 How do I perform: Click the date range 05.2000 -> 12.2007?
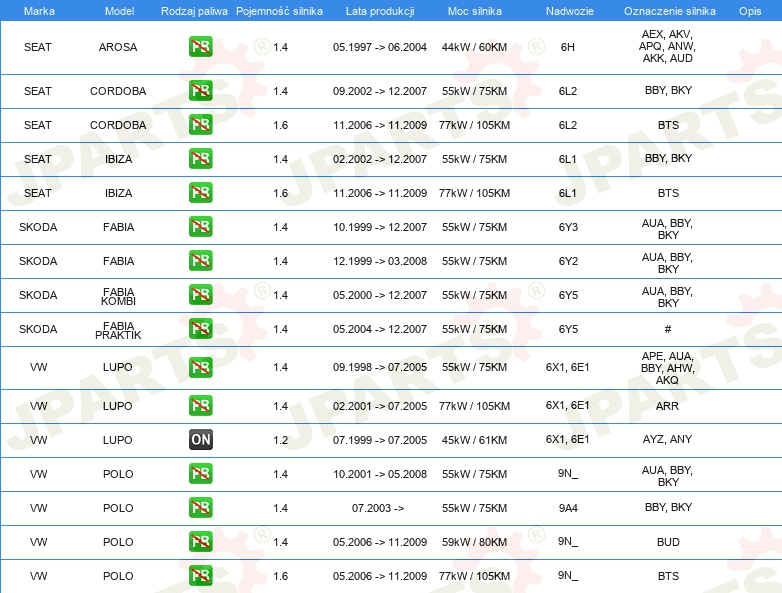point(380,295)
